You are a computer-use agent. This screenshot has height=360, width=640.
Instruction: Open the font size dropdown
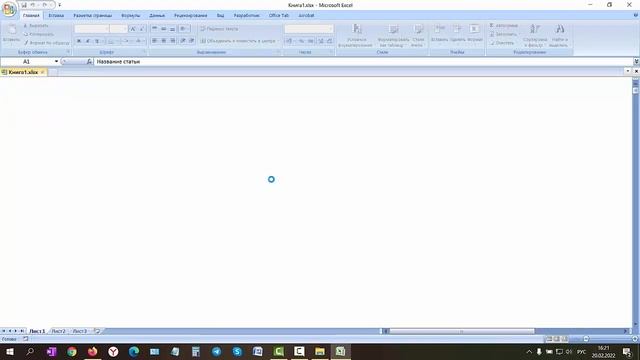pos(125,29)
